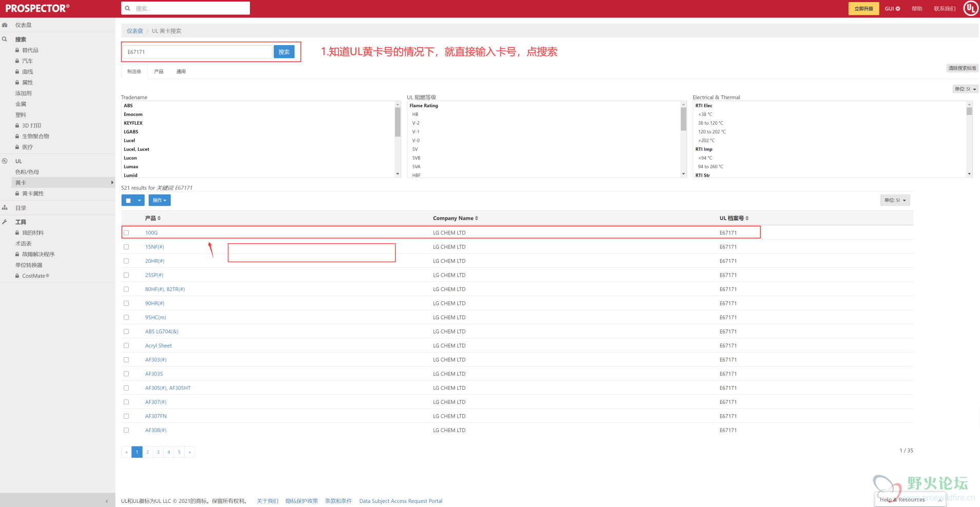The height and width of the screenshot is (507, 980).
Task: Click lock icon beside 3D 打印
Action: pyautogui.click(x=17, y=125)
